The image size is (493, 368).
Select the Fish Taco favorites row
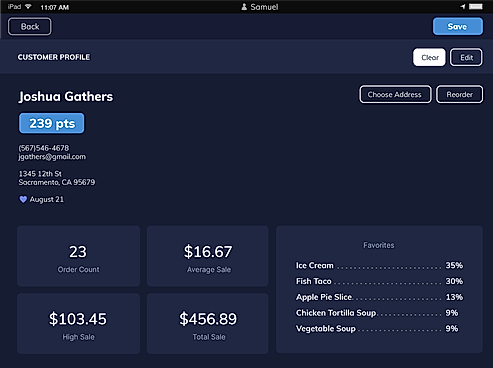(x=379, y=281)
